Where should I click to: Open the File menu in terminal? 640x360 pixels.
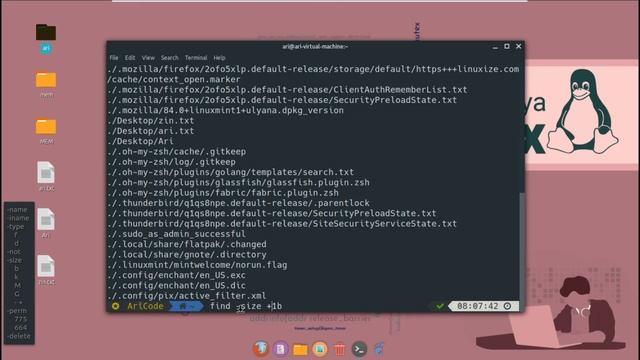pos(114,58)
